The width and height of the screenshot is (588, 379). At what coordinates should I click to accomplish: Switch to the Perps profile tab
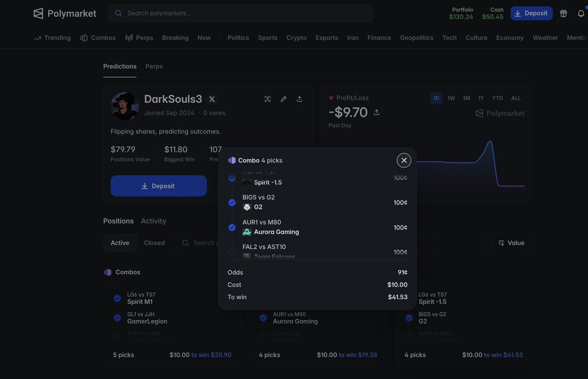click(154, 66)
